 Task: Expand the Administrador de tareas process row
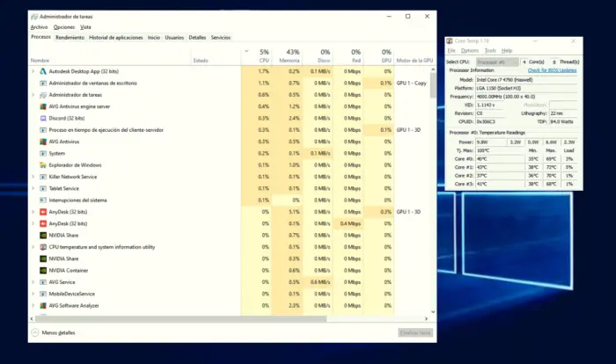33,95
